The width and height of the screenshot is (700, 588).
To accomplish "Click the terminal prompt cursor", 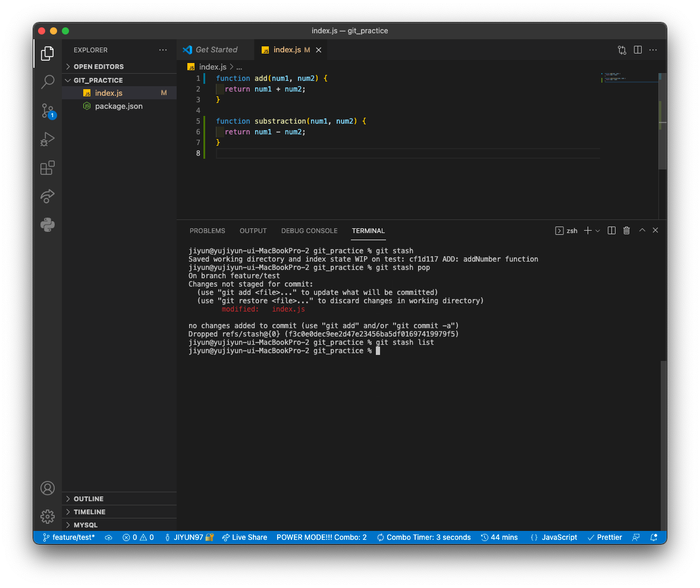I will [378, 351].
